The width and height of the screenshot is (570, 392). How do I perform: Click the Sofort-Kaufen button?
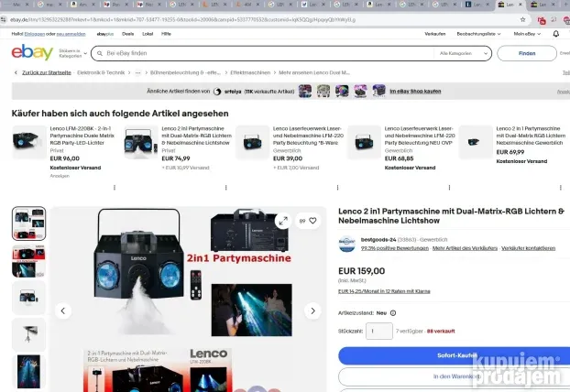454,354
